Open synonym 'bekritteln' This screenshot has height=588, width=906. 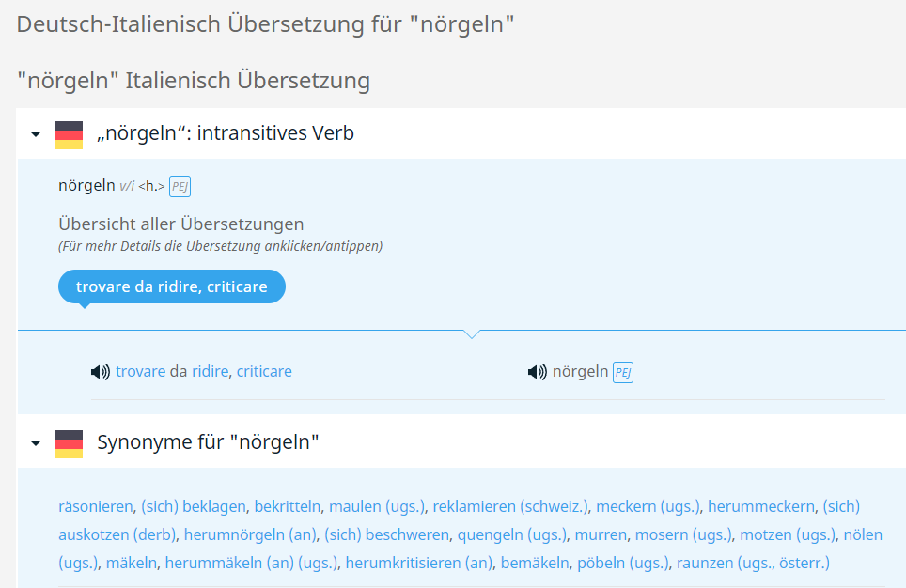(288, 506)
